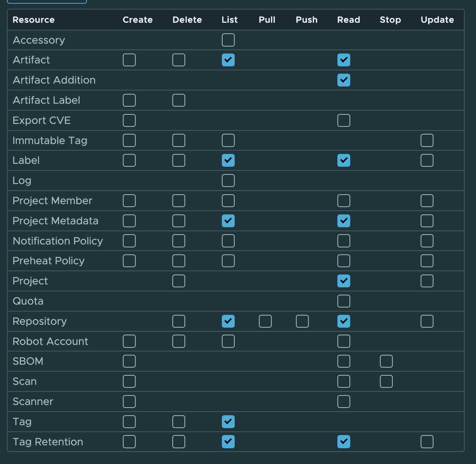Uncheck Label Read permission
This screenshot has height=464, width=476.
click(344, 161)
